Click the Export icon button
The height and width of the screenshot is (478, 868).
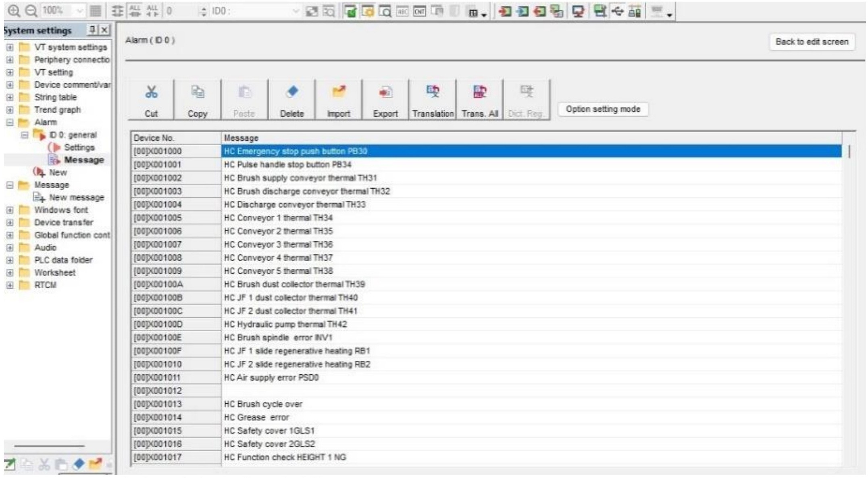click(x=385, y=99)
